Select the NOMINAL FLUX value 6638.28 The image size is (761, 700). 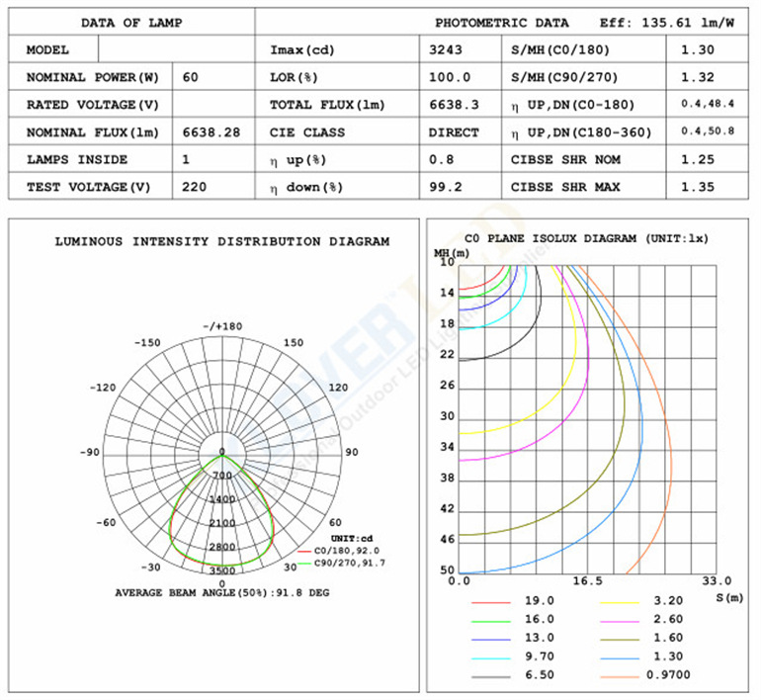pyautogui.click(x=211, y=132)
